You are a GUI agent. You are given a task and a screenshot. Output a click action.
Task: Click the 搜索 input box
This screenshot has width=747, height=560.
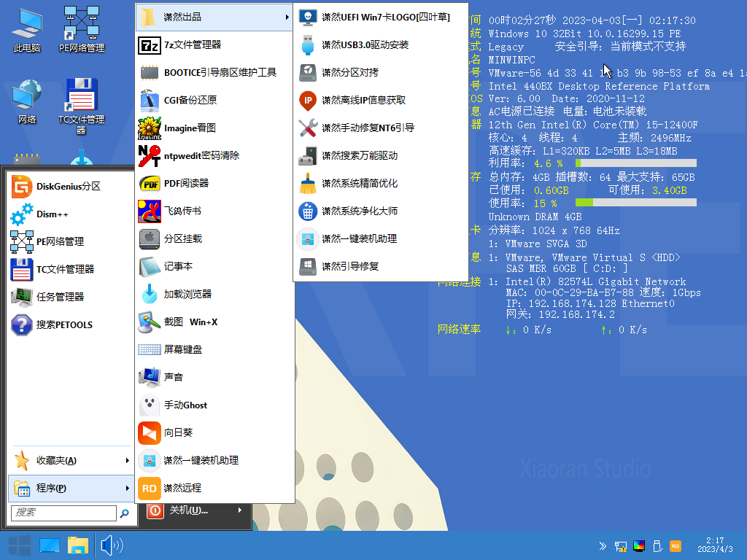(64, 513)
